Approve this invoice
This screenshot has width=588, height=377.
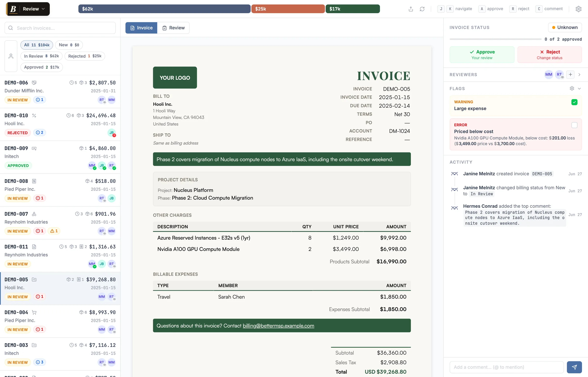482,55
